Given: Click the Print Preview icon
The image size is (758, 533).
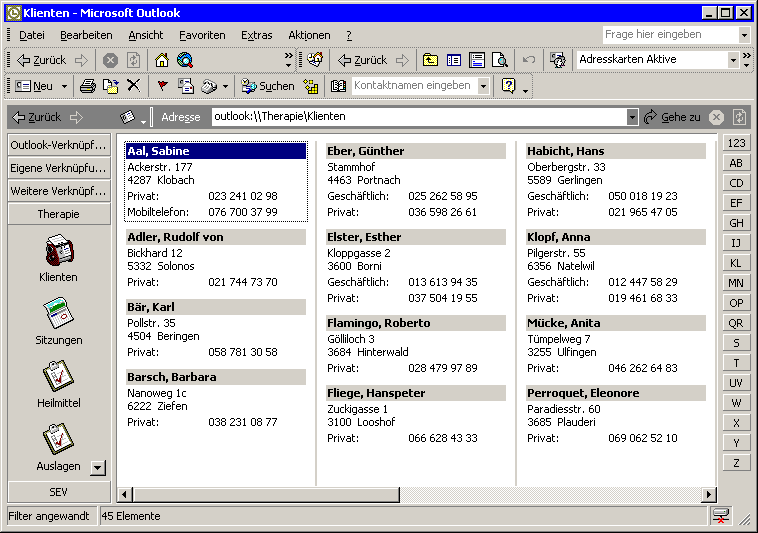Looking at the screenshot, I should click(500, 60).
